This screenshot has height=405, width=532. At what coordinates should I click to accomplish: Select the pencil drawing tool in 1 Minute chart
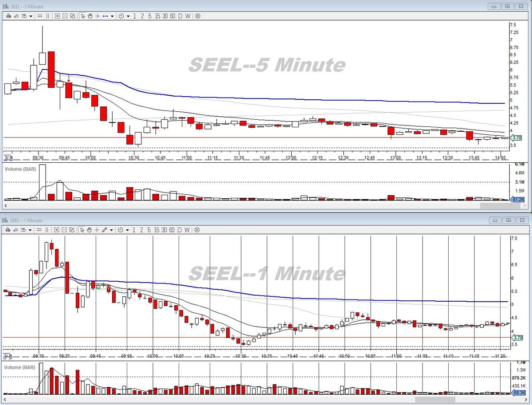pos(104,230)
